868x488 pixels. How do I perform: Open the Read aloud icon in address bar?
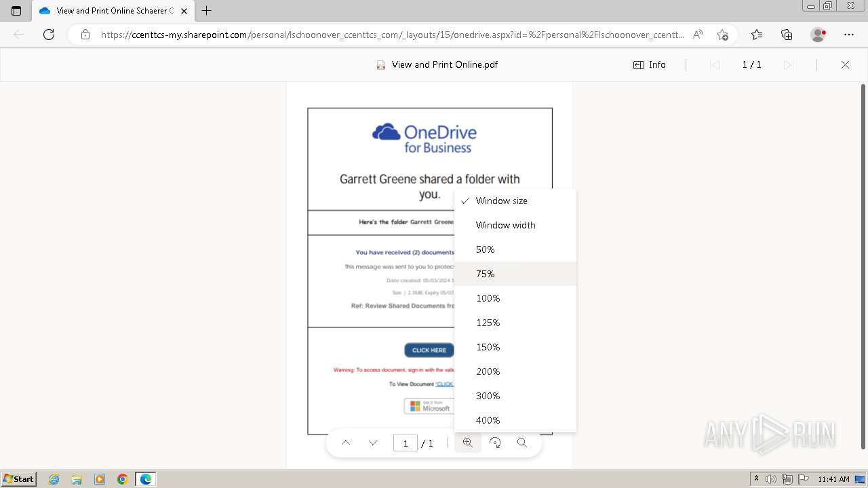[x=698, y=35]
